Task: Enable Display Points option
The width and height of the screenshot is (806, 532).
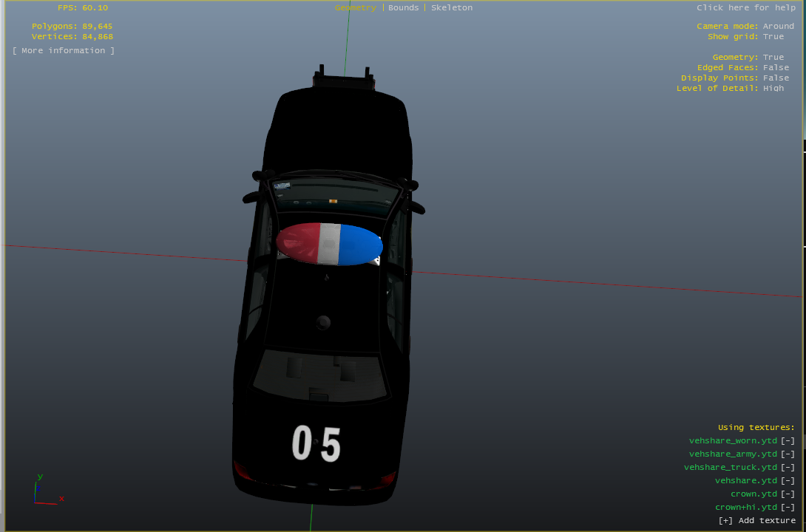Action: (776, 78)
